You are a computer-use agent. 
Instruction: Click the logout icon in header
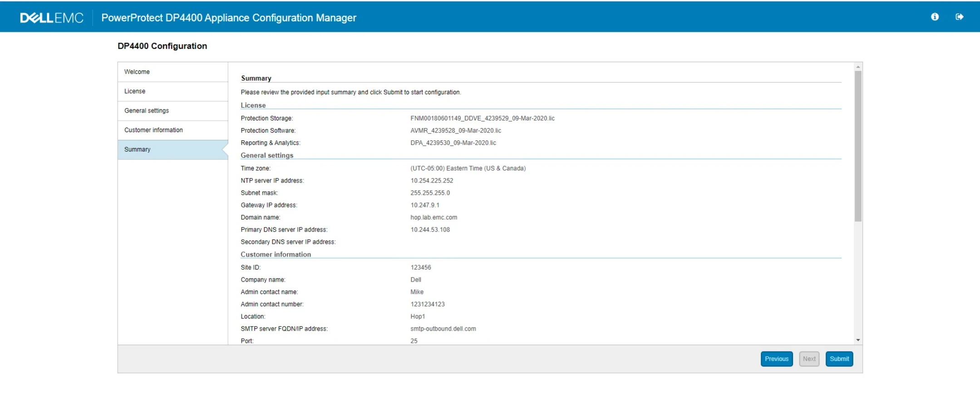pos(959,17)
